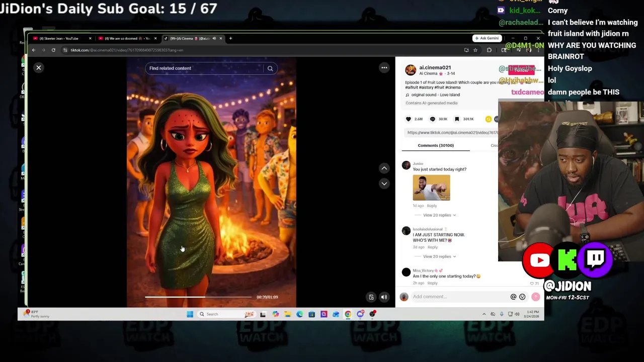Show hidden system tray icons chevron
Image resolution: width=644 pixels, height=362 pixels.
tap(484, 314)
